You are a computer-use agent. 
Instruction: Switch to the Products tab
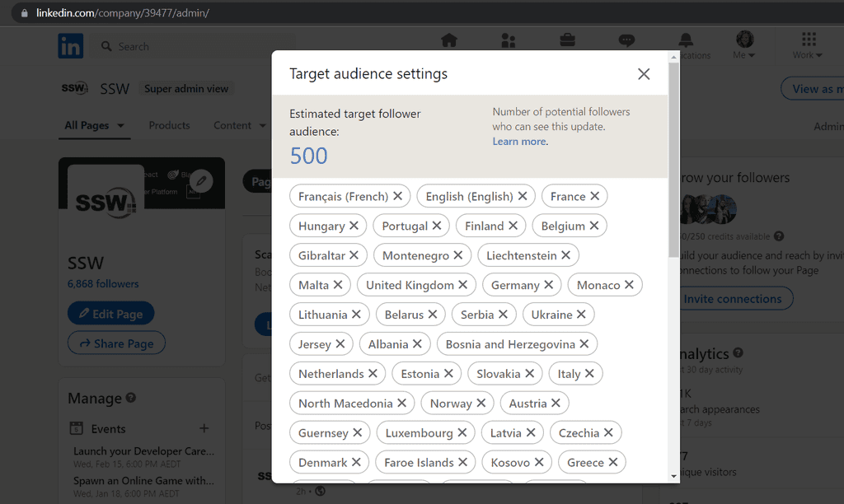click(169, 125)
